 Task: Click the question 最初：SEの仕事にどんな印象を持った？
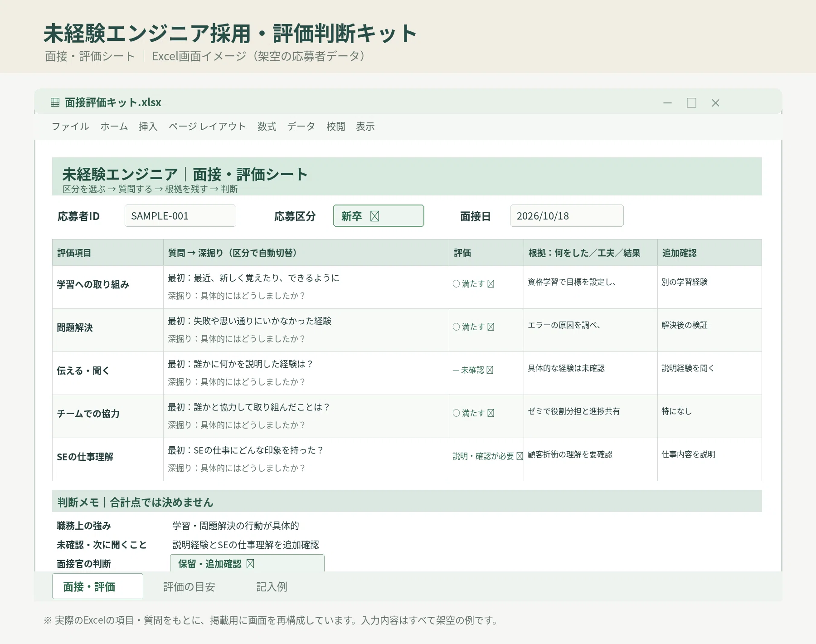coord(246,450)
